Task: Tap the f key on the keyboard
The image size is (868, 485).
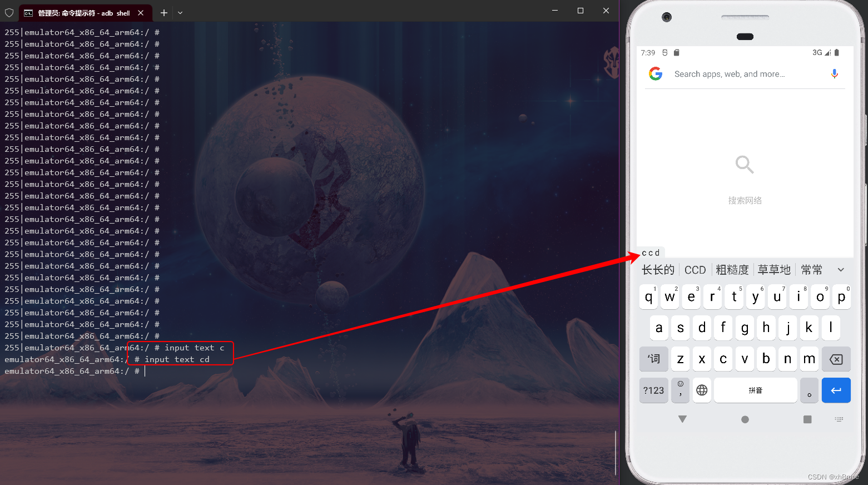Action: (x=723, y=328)
